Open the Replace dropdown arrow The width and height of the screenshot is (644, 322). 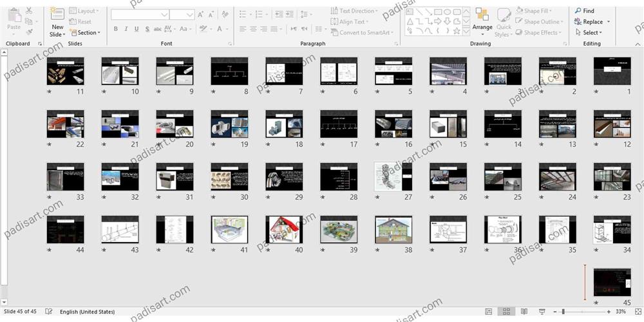coord(608,22)
